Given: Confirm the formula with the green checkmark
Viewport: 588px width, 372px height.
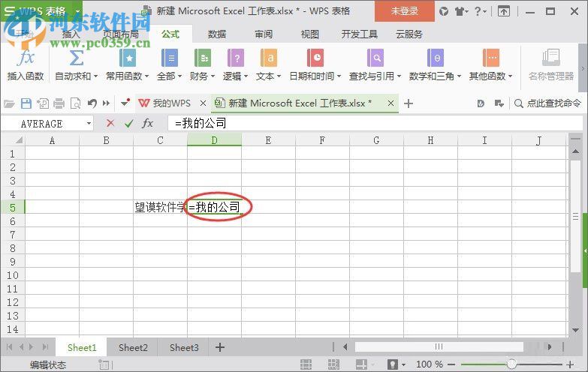Looking at the screenshot, I should coord(128,123).
